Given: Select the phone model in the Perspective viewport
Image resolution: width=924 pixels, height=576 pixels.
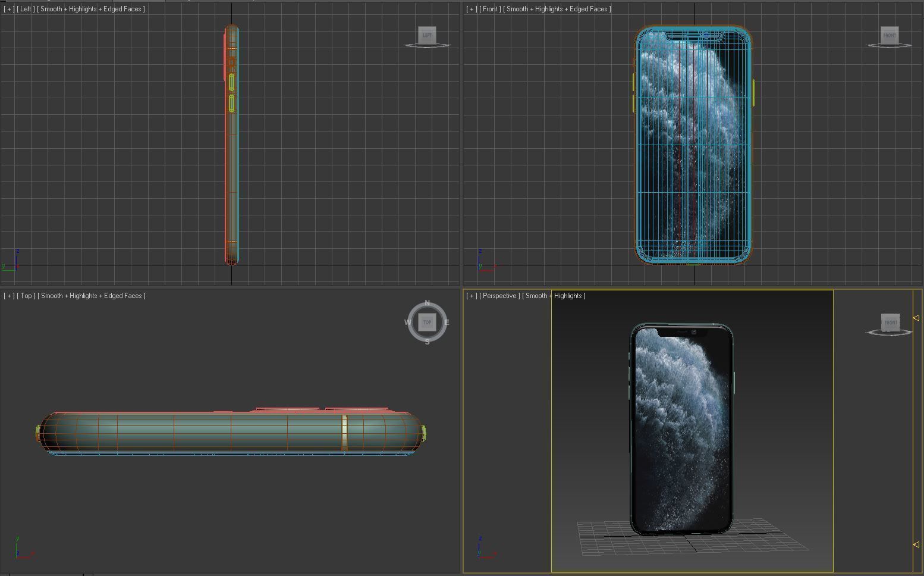Looking at the screenshot, I should click(x=681, y=428).
